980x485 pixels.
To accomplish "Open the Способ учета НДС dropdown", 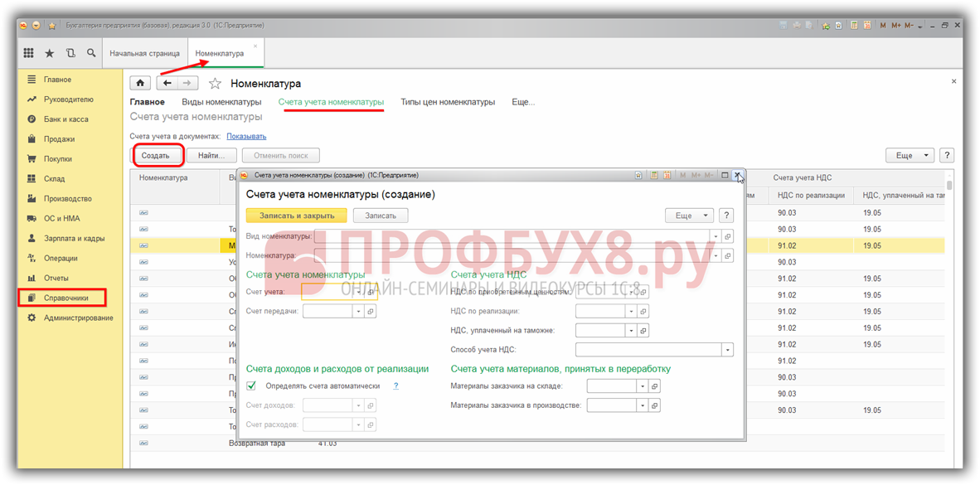I will [x=727, y=349].
